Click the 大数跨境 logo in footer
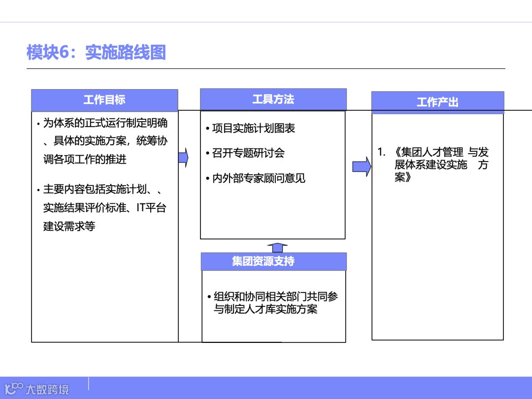Image resolution: width=532 pixels, height=399 pixels. pyautogui.click(x=36, y=389)
